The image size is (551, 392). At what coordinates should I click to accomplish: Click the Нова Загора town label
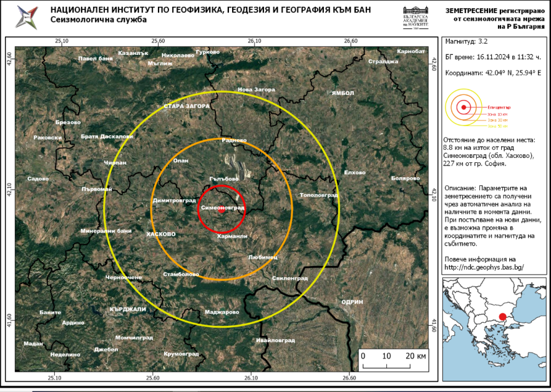coord(256,89)
